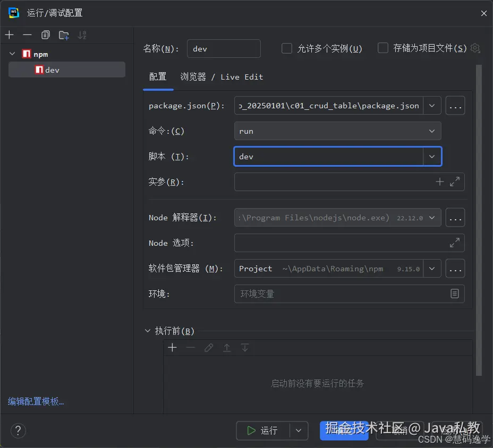Enable 允许多个实例 checkbox
493x448 pixels.
[287, 48]
